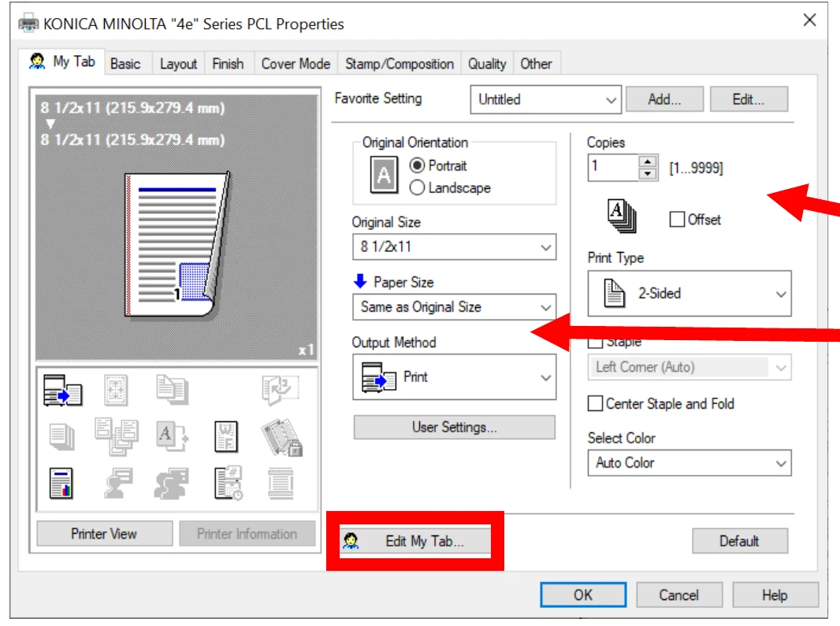Click the Printer View button

tap(105, 533)
